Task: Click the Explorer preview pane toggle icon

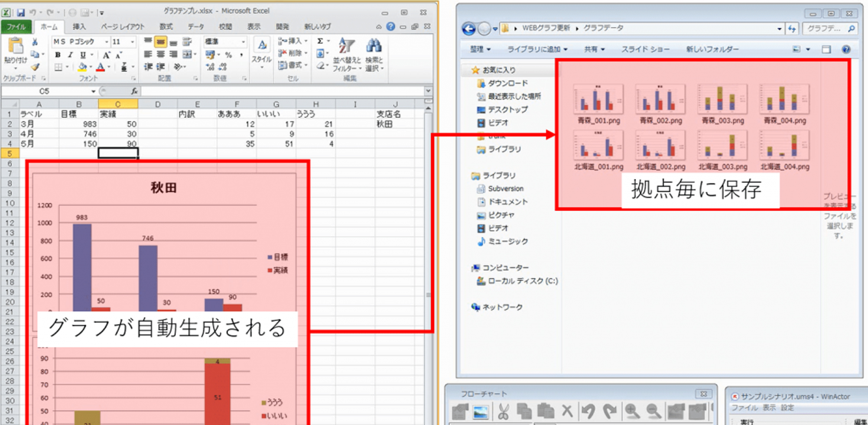Action: 826,49
